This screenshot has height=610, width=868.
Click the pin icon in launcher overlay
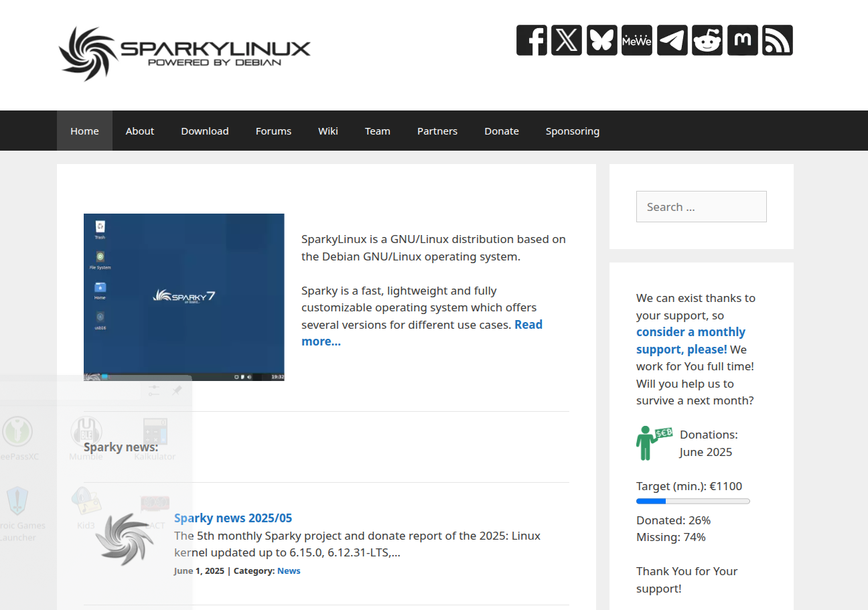point(177,390)
